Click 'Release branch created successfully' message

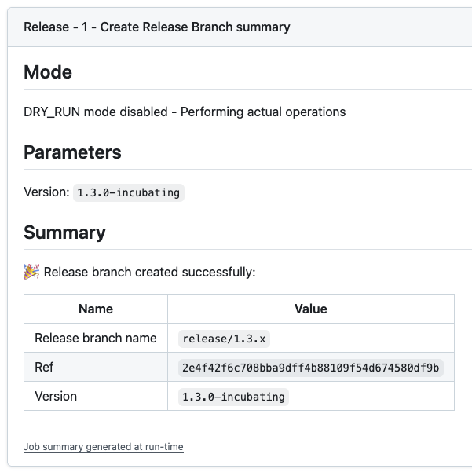coord(149,273)
